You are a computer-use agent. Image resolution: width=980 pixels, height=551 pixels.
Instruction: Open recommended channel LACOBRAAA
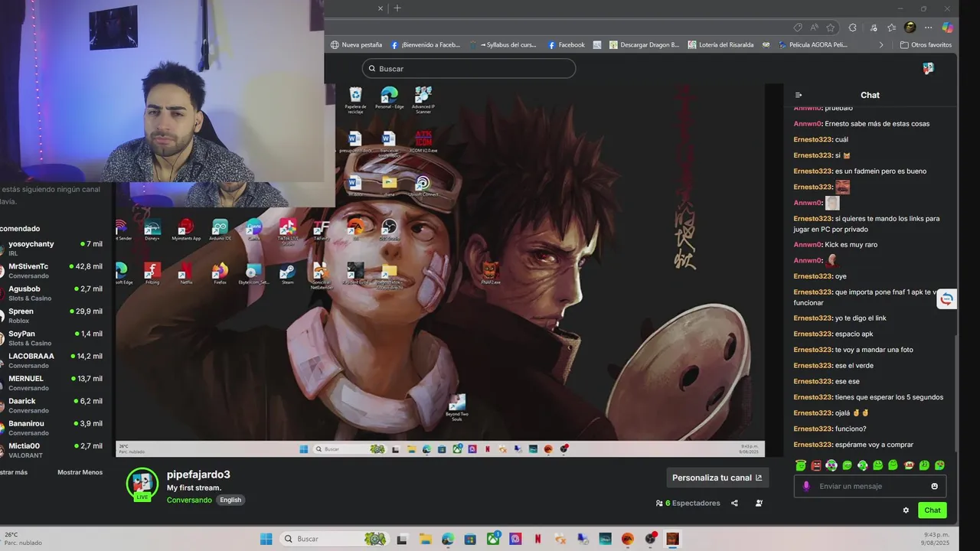click(51, 360)
